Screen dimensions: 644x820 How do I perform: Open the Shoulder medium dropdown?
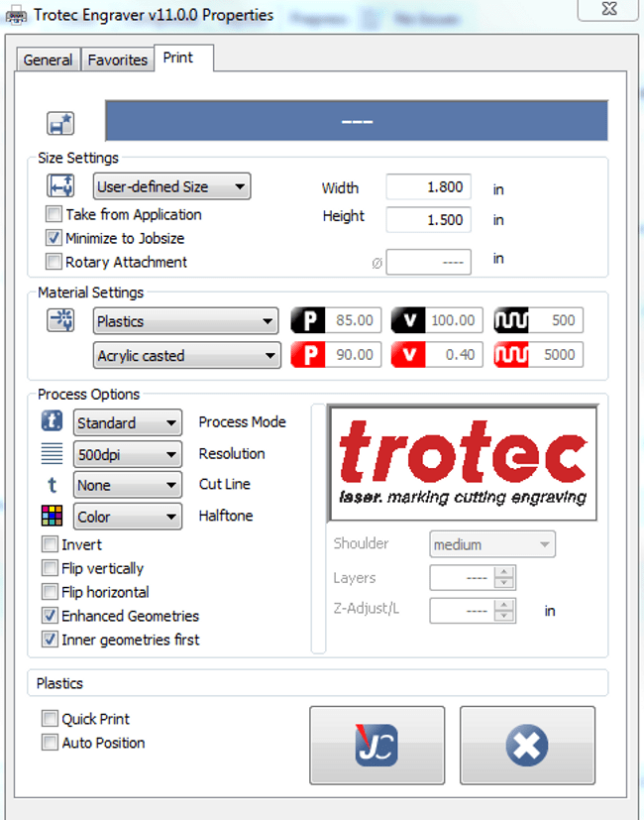click(492, 544)
